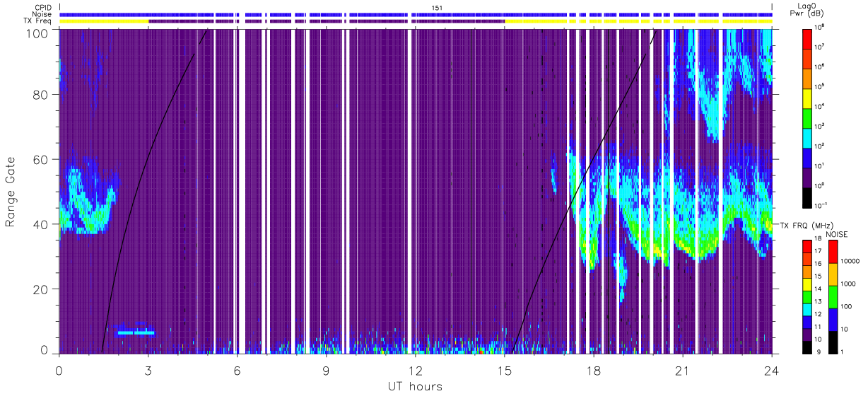Pick the purple segment of TX FRQ colorbar

807,333
